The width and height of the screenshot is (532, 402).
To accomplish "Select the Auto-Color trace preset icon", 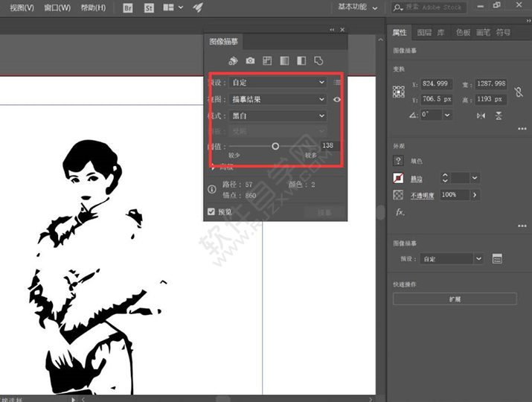I will coord(233,61).
